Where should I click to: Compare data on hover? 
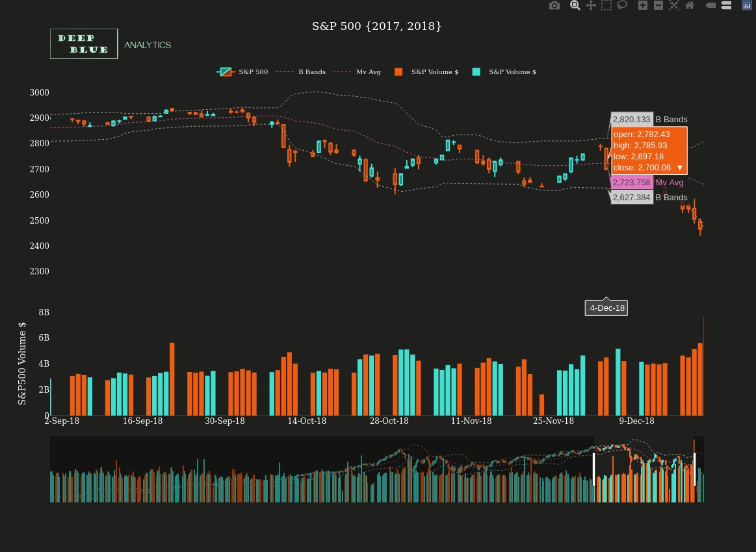726,5
